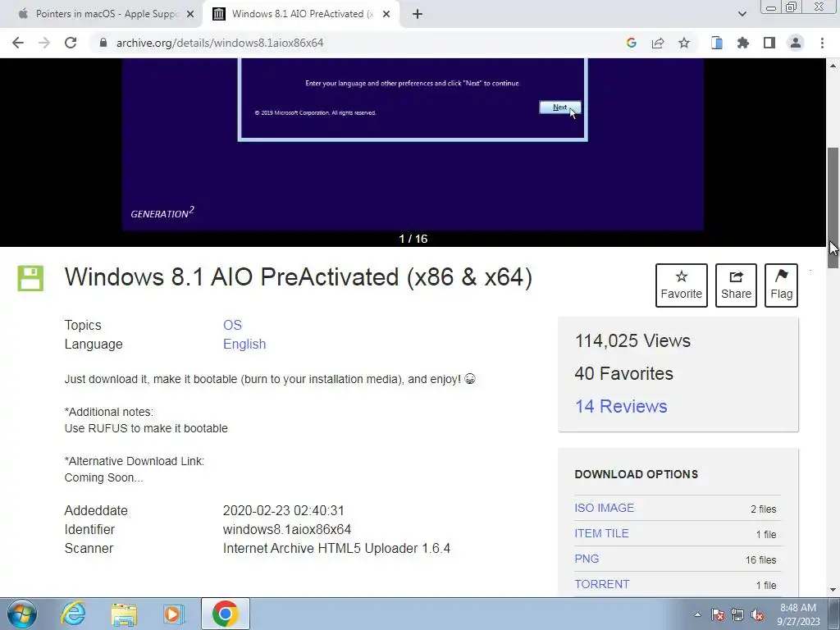Open the English language link
The height and width of the screenshot is (630, 840).
pyautogui.click(x=244, y=344)
